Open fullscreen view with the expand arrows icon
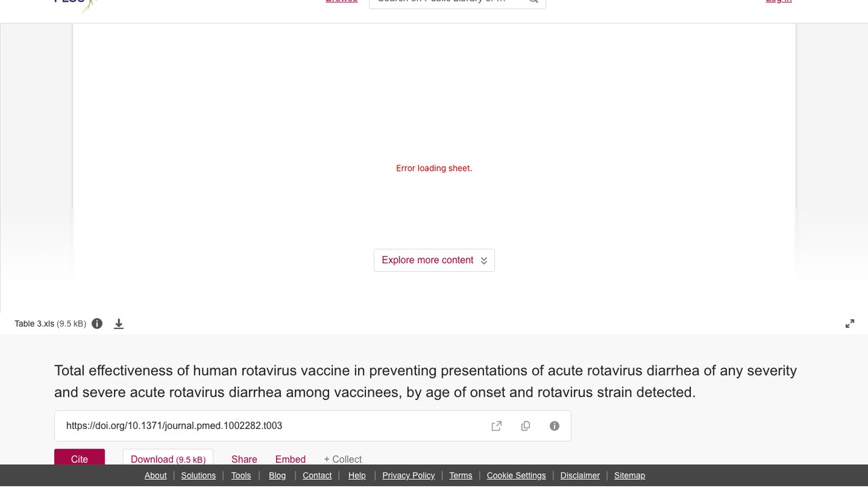The width and height of the screenshot is (868, 488). point(850,324)
